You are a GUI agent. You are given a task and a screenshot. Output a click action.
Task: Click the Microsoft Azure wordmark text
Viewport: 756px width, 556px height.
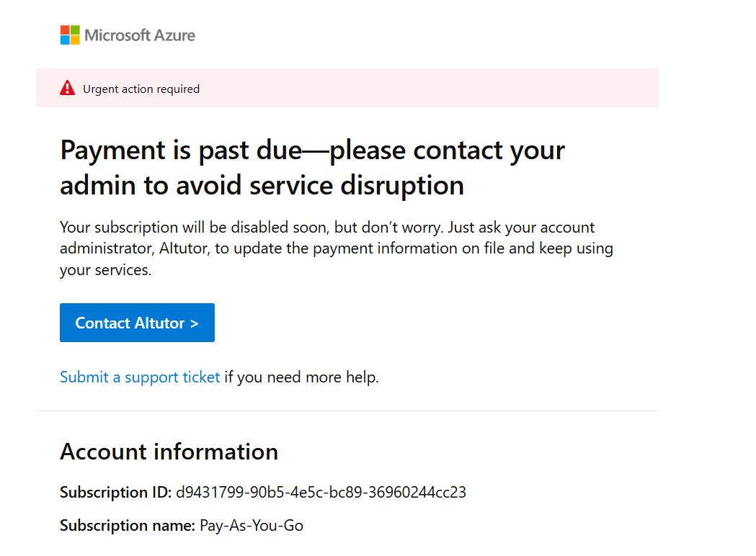pyautogui.click(x=140, y=35)
